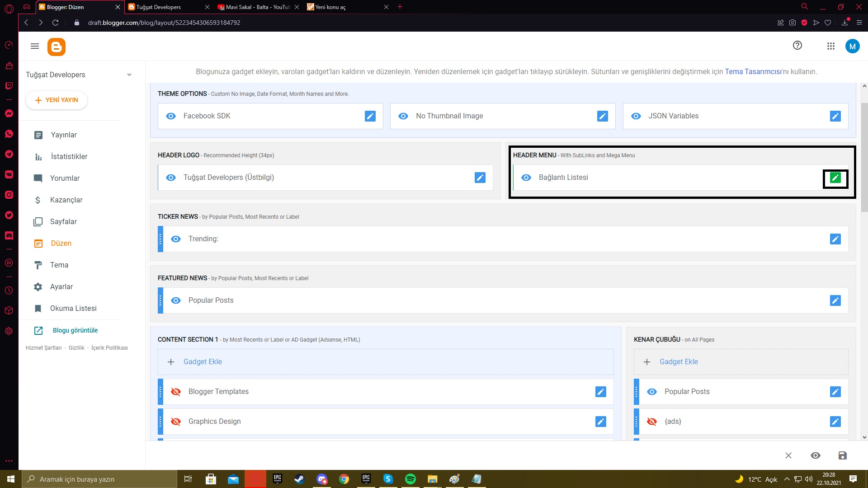Image resolution: width=868 pixels, height=488 pixels.
Task: Open Spotify from the taskbar
Action: pyautogui.click(x=410, y=479)
